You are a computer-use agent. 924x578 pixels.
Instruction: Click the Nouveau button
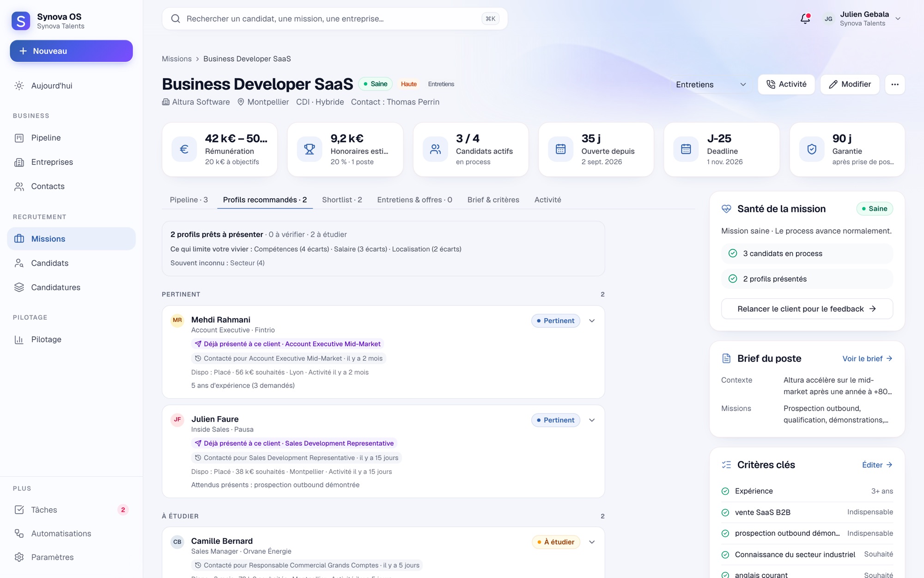click(71, 51)
